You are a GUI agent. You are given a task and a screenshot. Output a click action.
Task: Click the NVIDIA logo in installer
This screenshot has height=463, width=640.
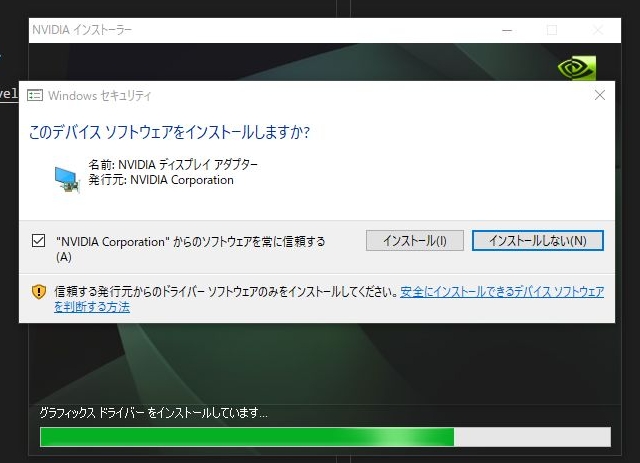click(x=577, y=68)
